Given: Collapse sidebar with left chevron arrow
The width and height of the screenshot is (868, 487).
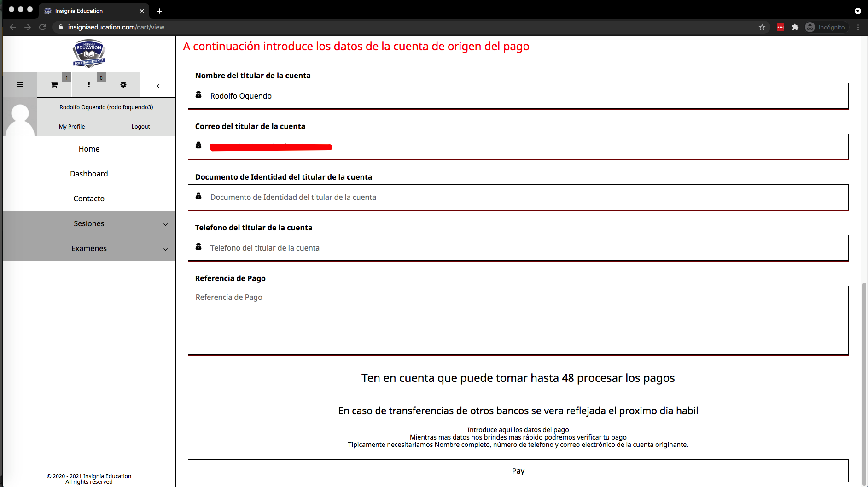Looking at the screenshot, I should (158, 86).
